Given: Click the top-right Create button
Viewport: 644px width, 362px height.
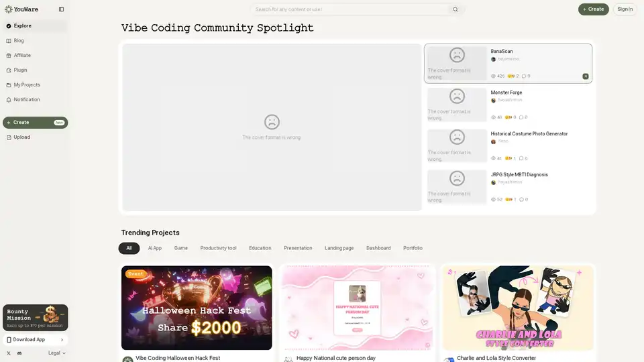Looking at the screenshot, I should [593, 9].
